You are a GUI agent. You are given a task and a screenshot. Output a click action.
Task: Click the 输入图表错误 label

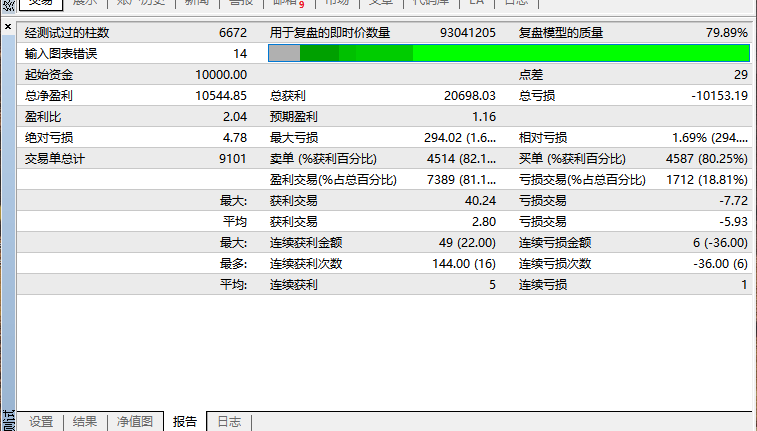tap(61, 54)
